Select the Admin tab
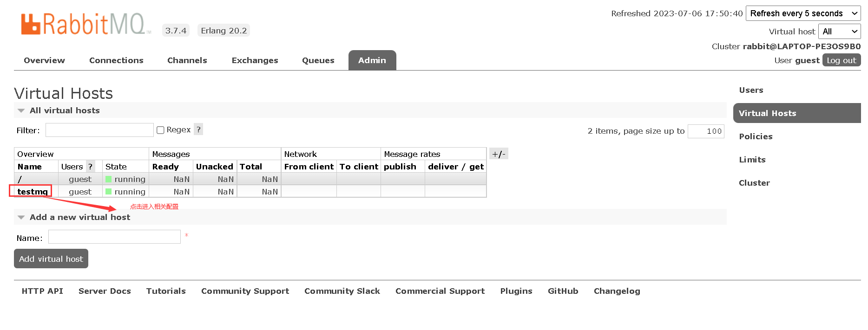The image size is (868, 330). click(372, 60)
